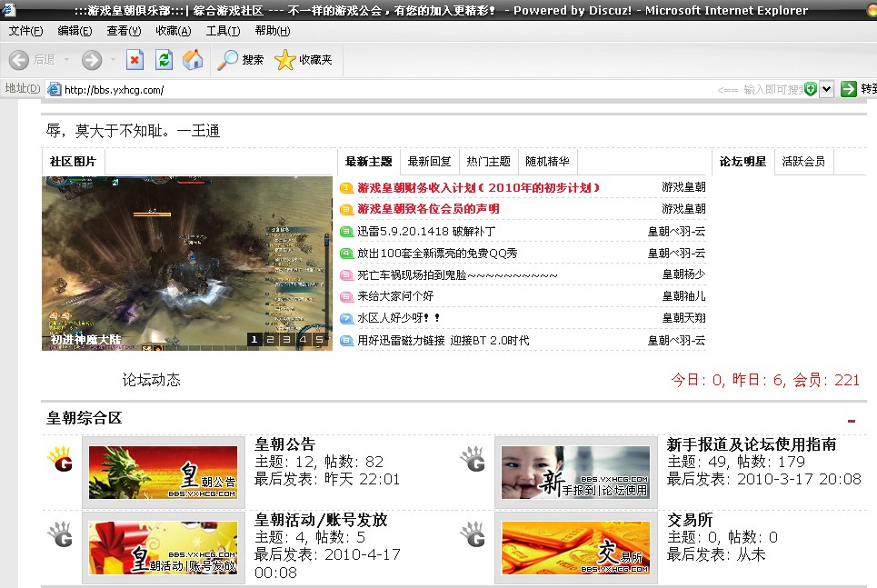Open the 皇朝公告 forum link
The image size is (877, 588).
coord(285,444)
